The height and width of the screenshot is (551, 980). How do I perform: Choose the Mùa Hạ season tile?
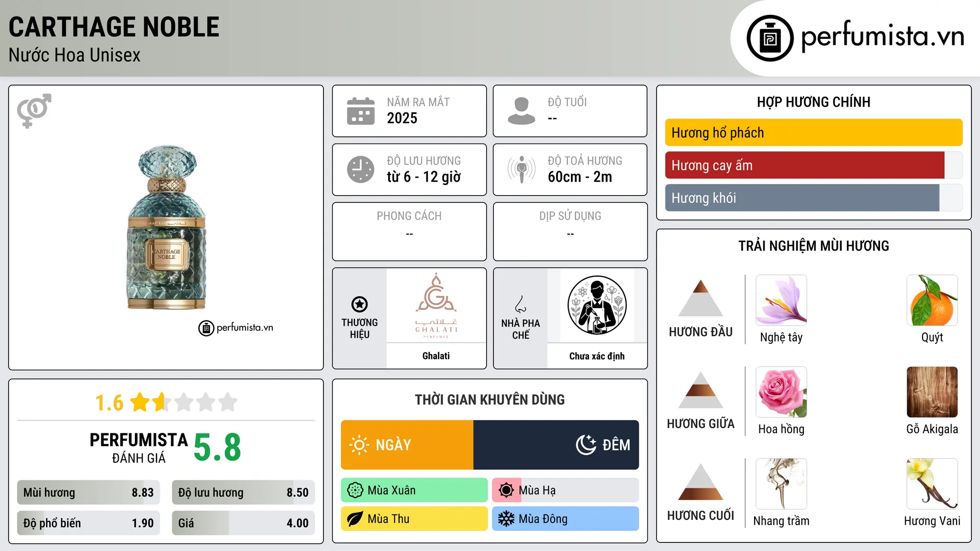click(x=566, y=490)
